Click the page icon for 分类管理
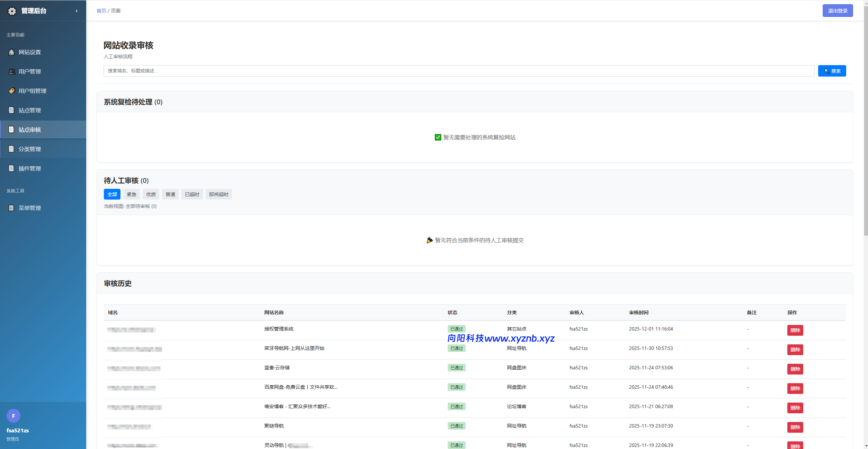This screenshot has width=868, height=449. click(x=11, y=149)
